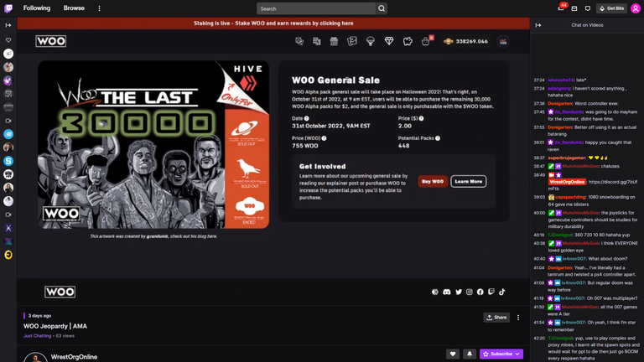Image resolution: width=644 pixels, height=362 pixels.
Task: Show the Date info tooltip icon
Action: (x=307, y=118)
